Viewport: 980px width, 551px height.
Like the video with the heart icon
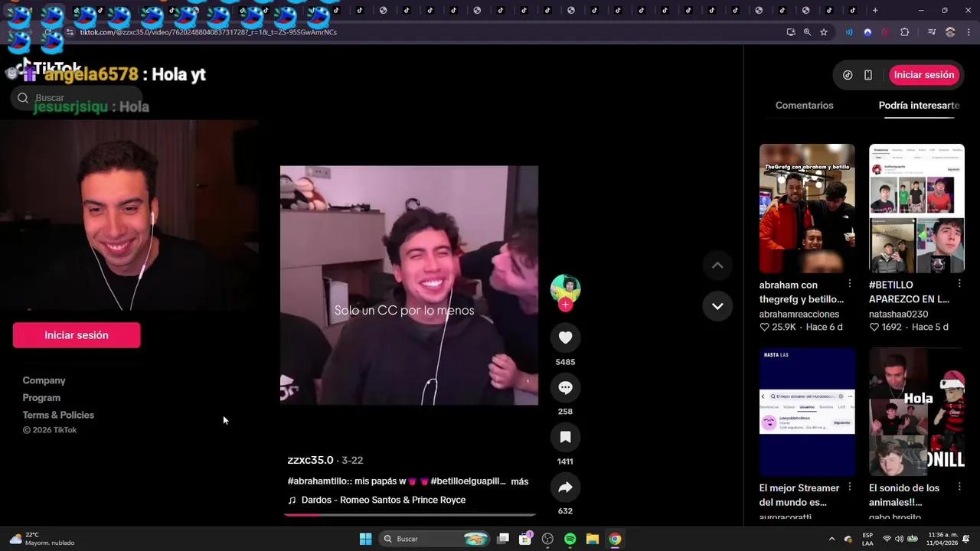pos(565,337)
